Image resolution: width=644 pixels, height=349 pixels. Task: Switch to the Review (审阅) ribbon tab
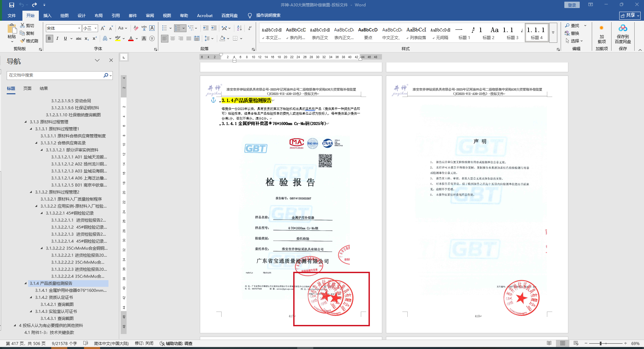point(150,16)
